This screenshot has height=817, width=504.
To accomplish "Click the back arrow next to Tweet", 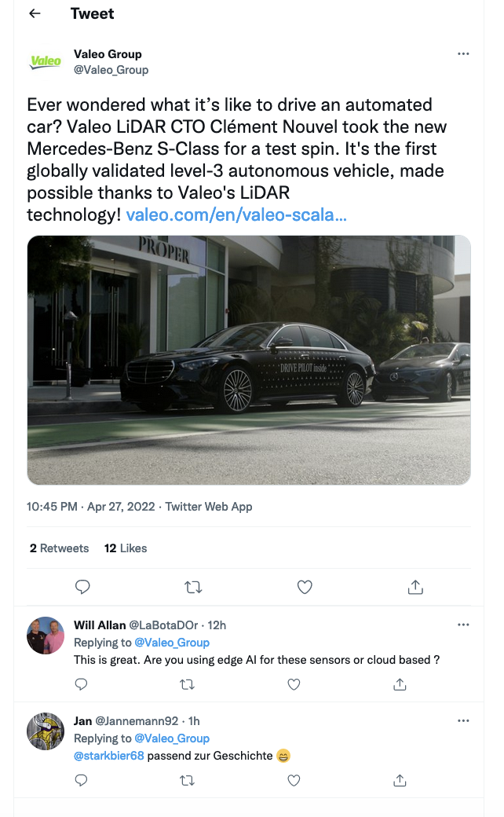I will point(35,14).
